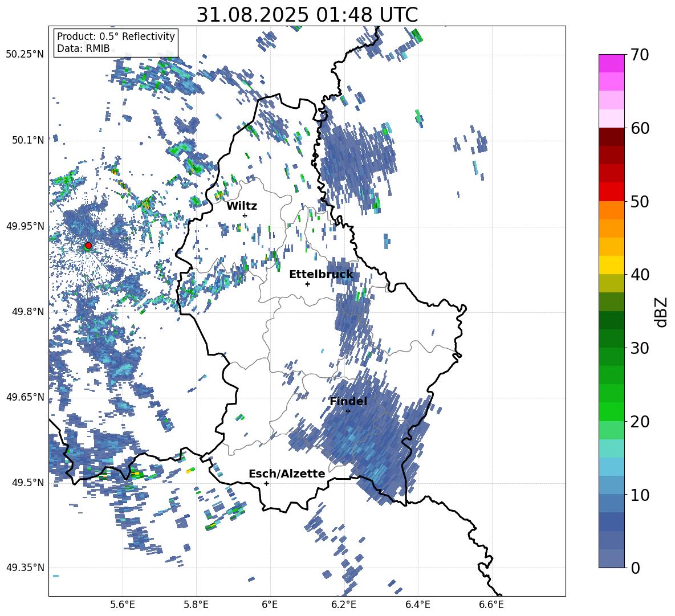This screenshot has height=616, width=675.
Task: Click the 20 tick on colorbar
Action: click(640, 422)
